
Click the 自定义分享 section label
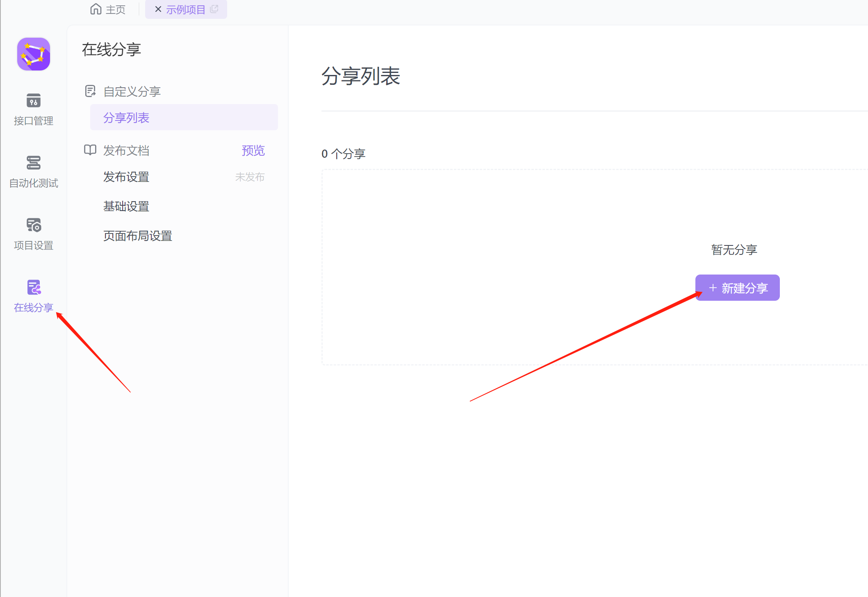[x=132, y=91]
